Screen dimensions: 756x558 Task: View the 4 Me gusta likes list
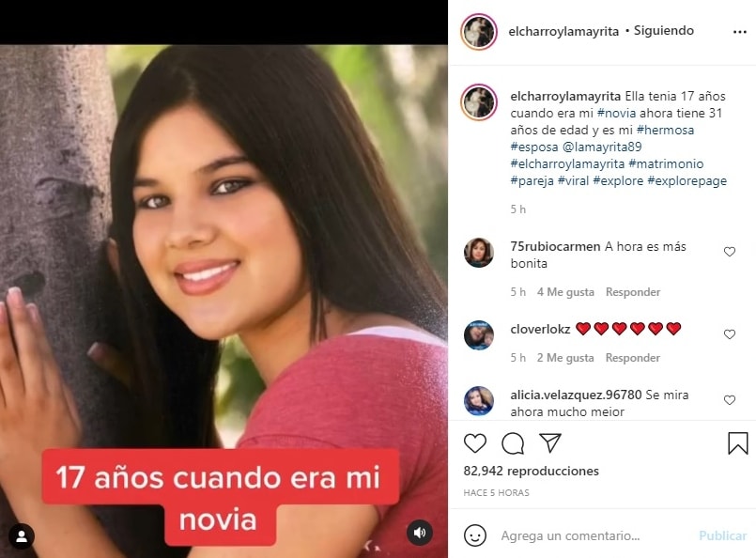coord(565,292)
